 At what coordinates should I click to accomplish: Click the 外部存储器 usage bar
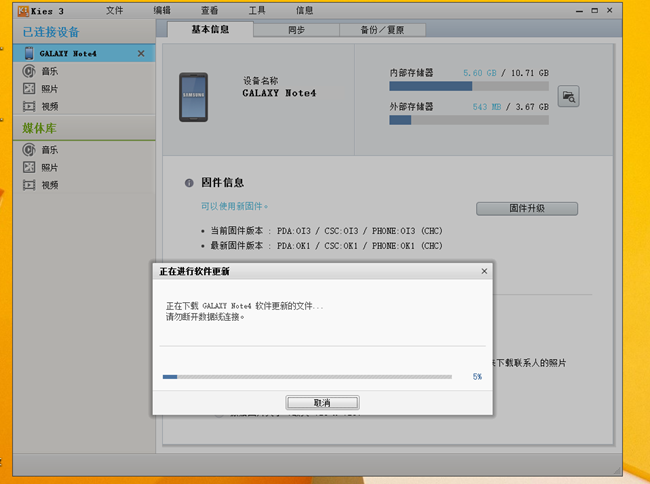tap(469, 120)
